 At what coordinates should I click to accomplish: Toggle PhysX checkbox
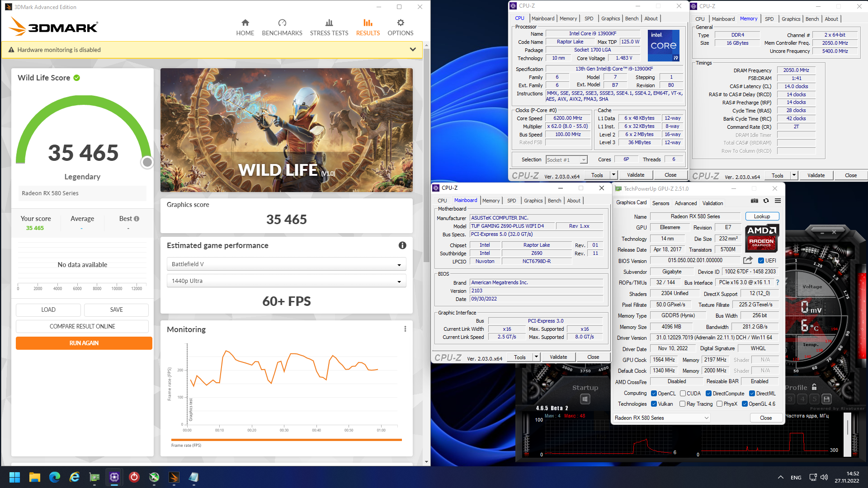pos(719,404)
